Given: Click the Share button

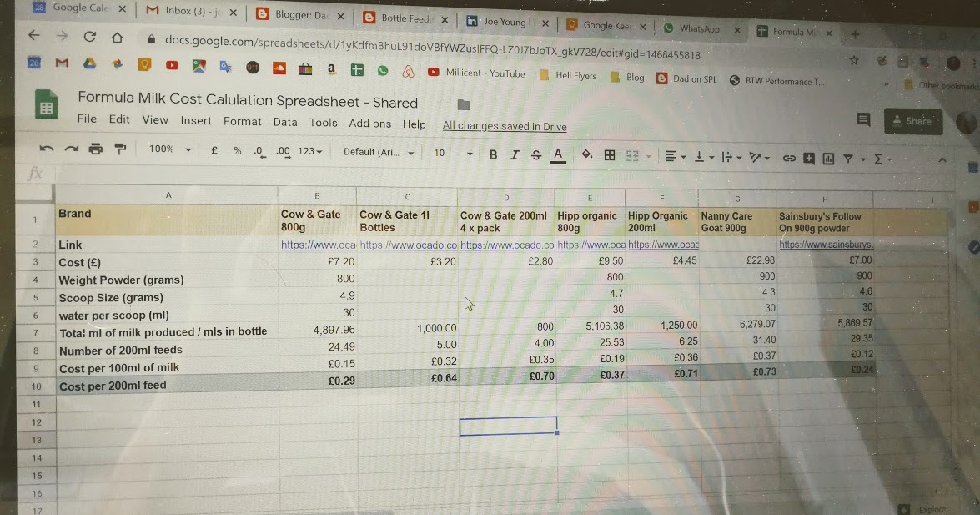Looking at the screenshot, I should (x=912, y=121).
